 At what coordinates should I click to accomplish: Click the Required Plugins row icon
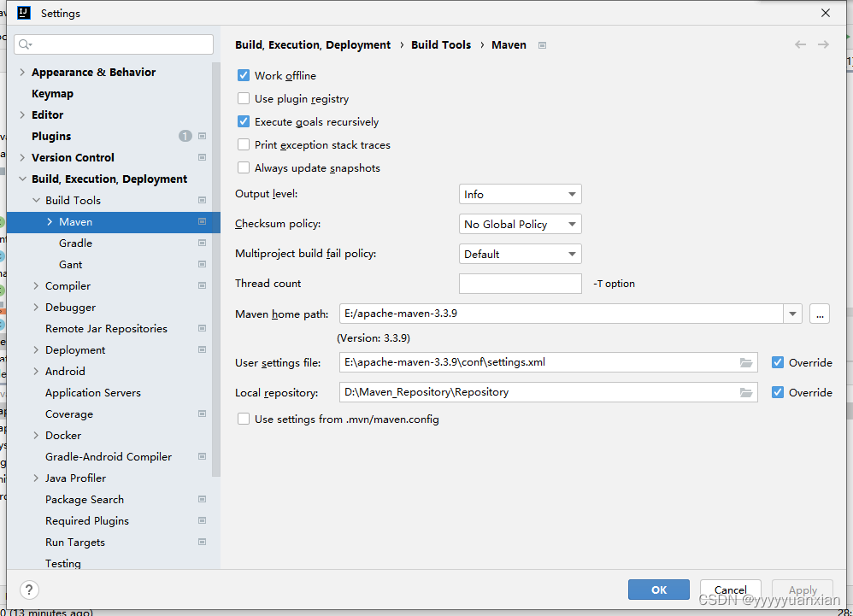point(202,521)
